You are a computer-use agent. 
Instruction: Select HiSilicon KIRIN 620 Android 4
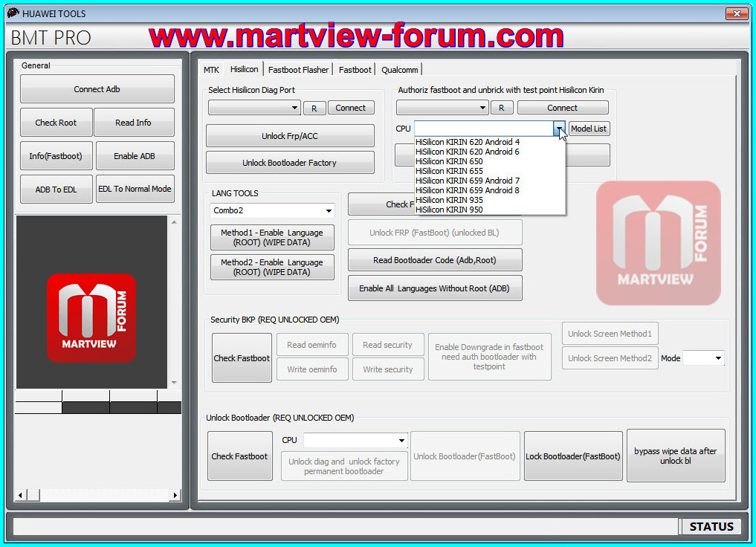490,142
